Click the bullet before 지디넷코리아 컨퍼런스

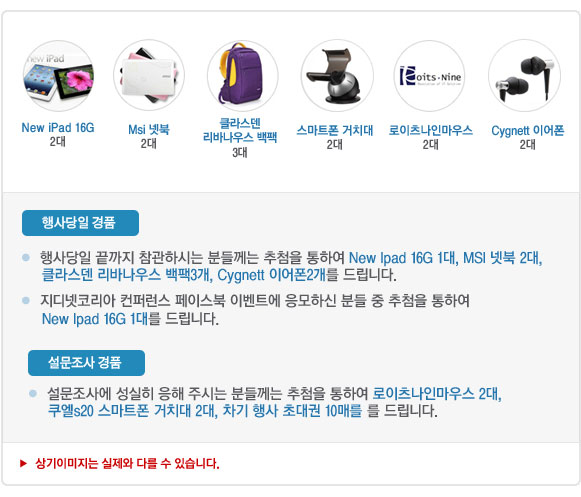pos(26,300)
